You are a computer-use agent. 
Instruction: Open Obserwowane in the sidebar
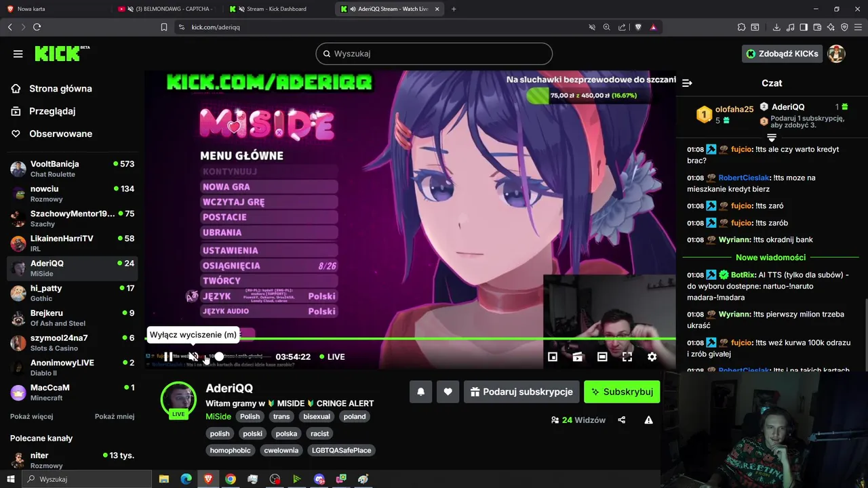coord(60,134)
